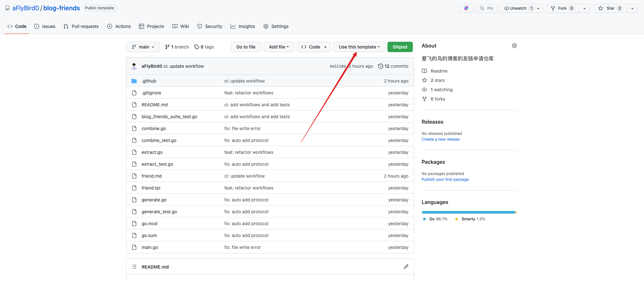Image resolution: width=644 pixels, height=282 pixels.
Task: Open the Unwatch dropdown caret
Action: (538, 8)
